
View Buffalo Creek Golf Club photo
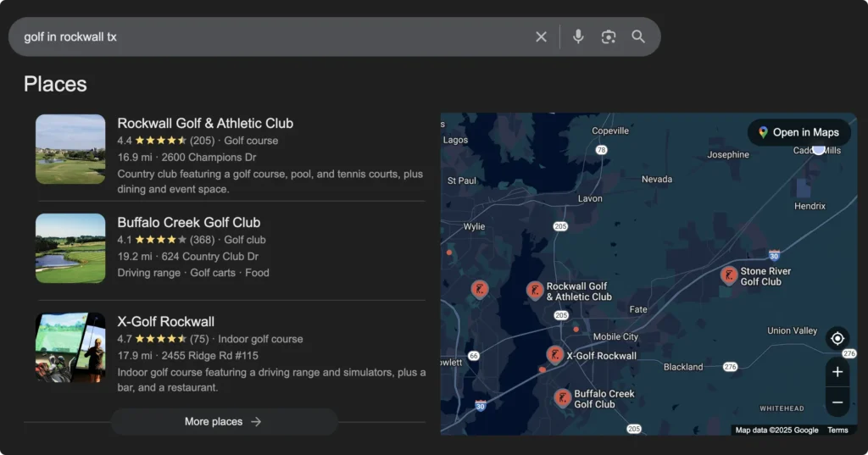pos(70,248)
